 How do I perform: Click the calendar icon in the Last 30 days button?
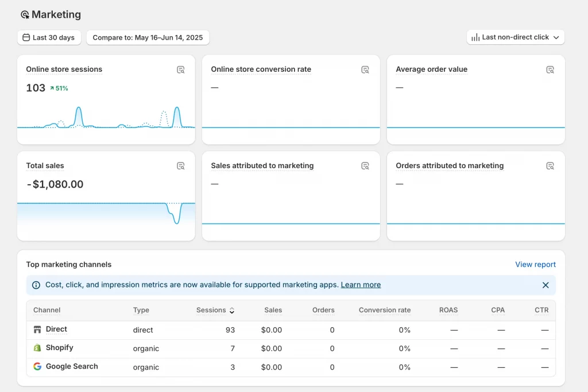pos(26,37)
